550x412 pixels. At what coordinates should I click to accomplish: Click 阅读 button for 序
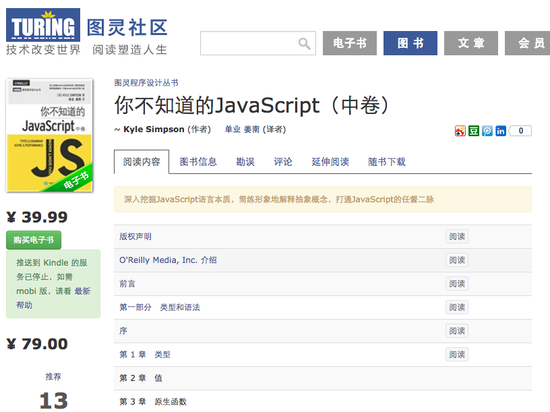click(457, 331)
